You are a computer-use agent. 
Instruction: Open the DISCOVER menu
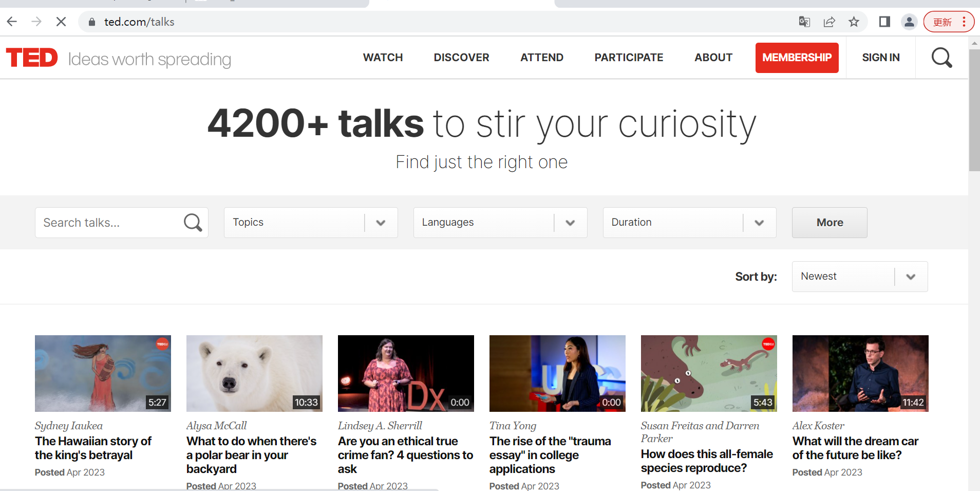pos(461,58)
